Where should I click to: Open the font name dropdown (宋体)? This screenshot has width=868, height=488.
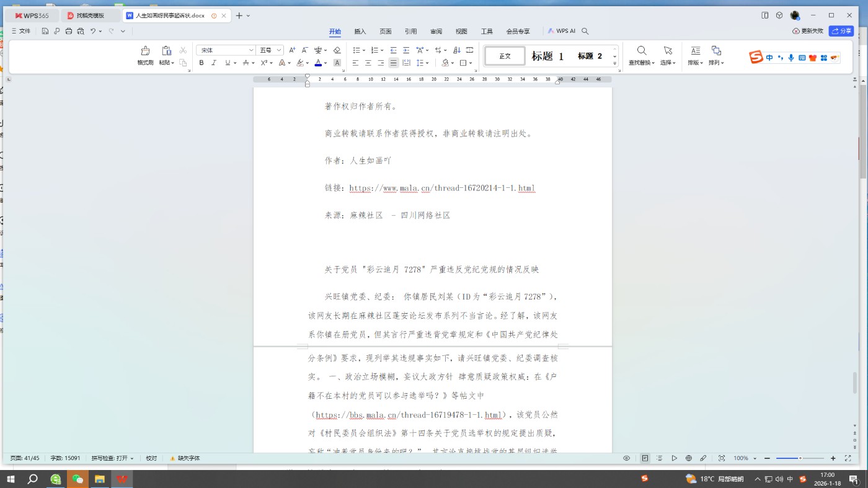point(226,50)
